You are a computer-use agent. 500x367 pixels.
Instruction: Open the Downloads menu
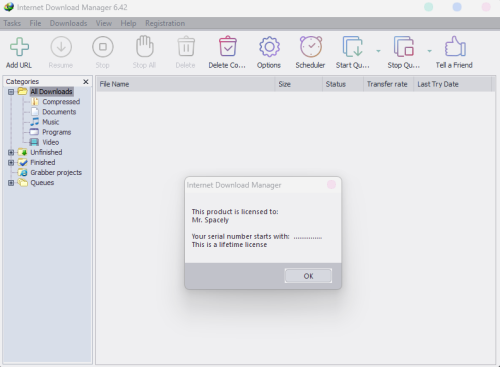(x=68, y=23)
